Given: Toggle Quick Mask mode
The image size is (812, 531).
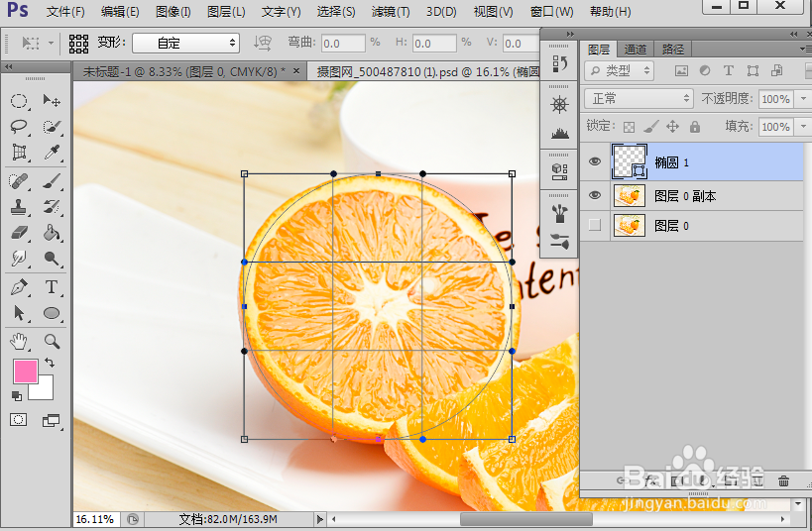Looking at the screenshot, I should [x=18, y=420].
